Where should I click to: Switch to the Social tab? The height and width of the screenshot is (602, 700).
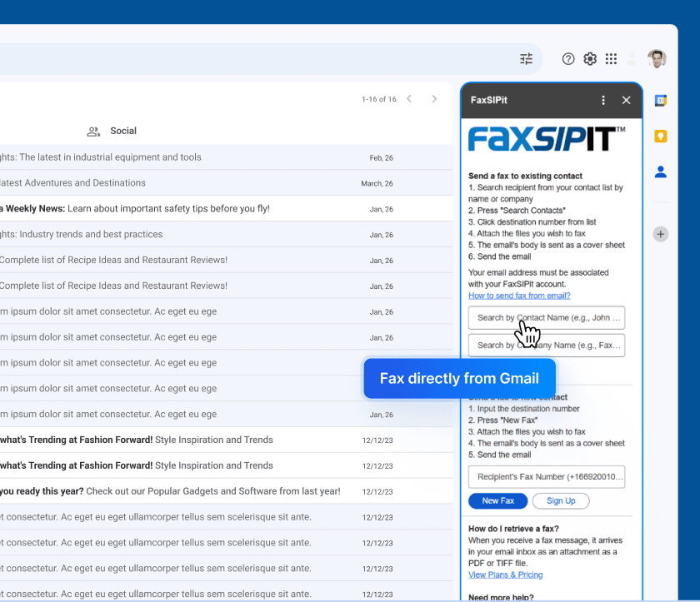pyautogui.click(x=112, y=131)
